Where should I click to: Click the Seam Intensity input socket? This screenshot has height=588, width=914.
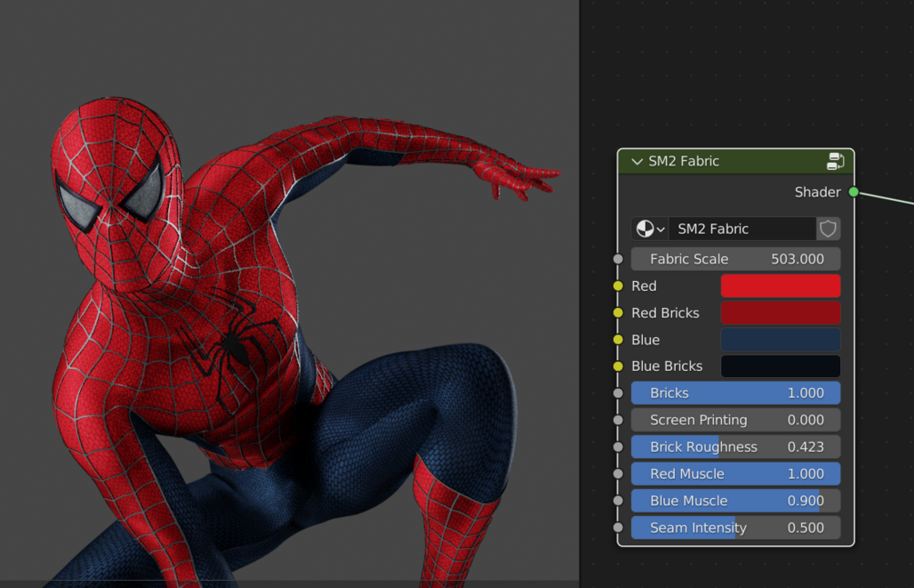pyautogui.click(x=618, y=527)
